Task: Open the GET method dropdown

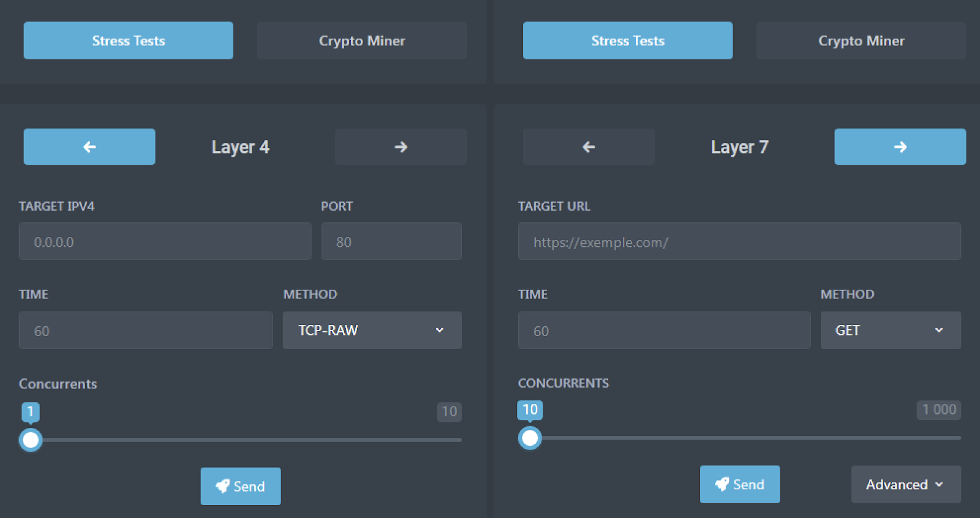Action: tap(891, 330)
